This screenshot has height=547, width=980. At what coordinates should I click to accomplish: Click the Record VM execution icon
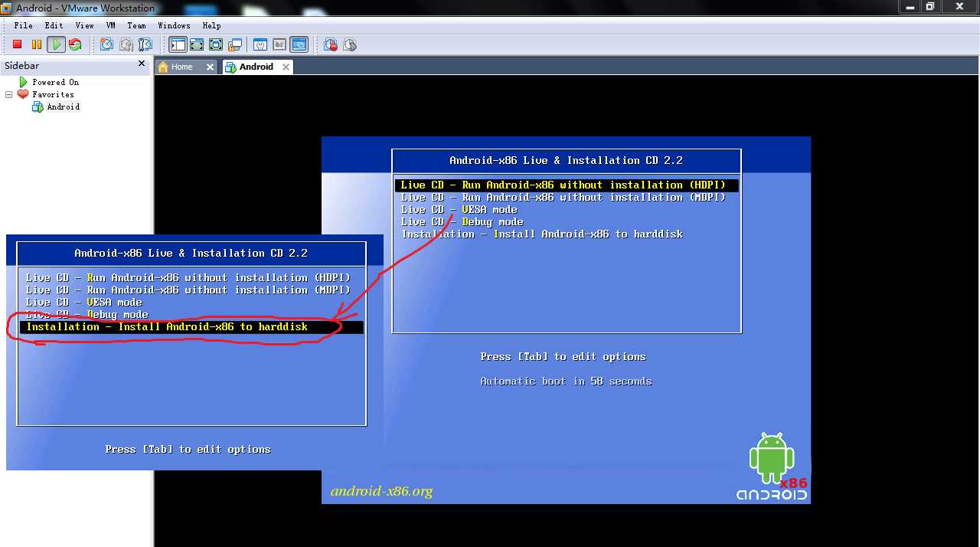point(331,44)
